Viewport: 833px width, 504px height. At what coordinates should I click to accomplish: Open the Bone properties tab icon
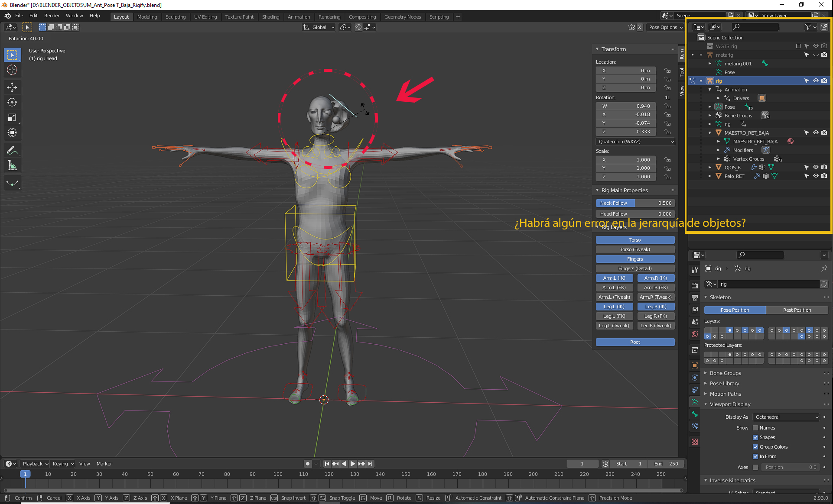point(695,414)
